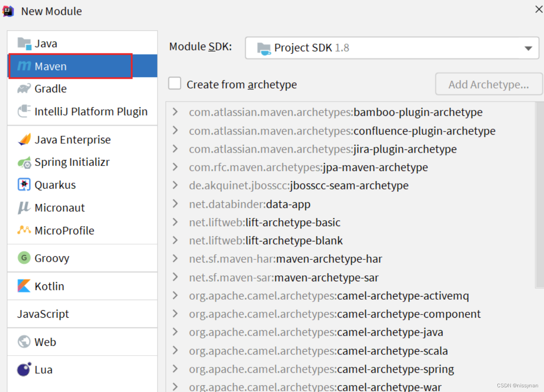Expand maven-archetype-har entry
The height and width of the screenshot is (392, 544).
coord(175,259)
